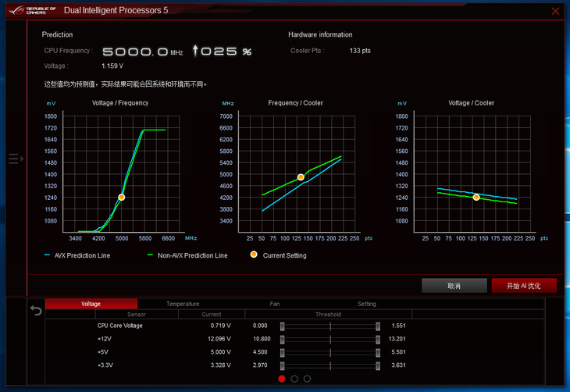Click the +3.3V upper threshold slider handle
Viewport: 570px width, 392px height.
tap(378, 365)
